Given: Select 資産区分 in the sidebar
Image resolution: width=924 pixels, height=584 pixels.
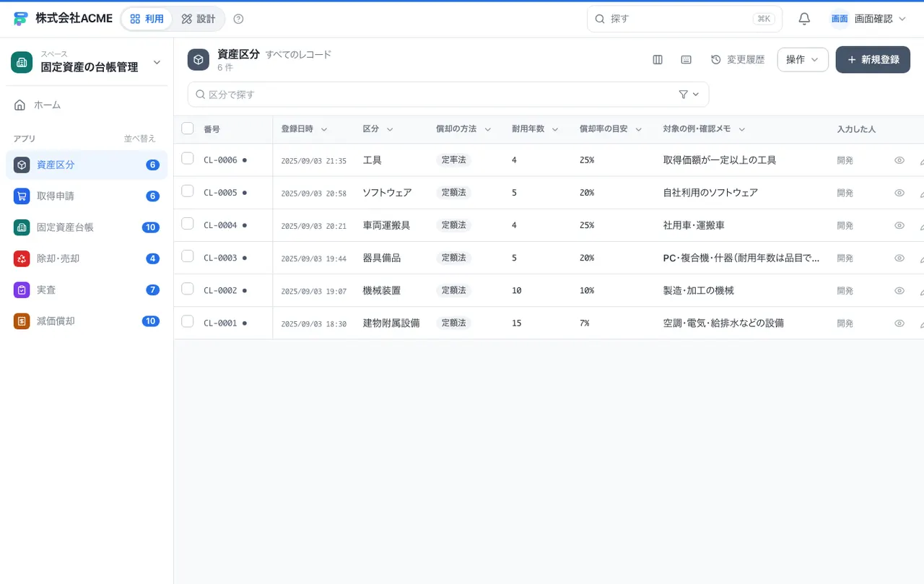Looking at the screenshot, I should 87,165.
